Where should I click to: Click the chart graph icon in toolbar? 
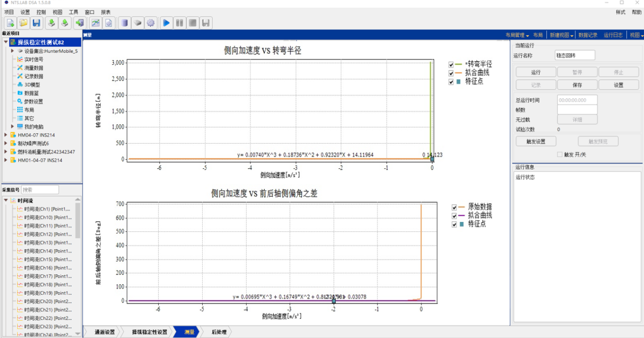click(x=95, y=22)
